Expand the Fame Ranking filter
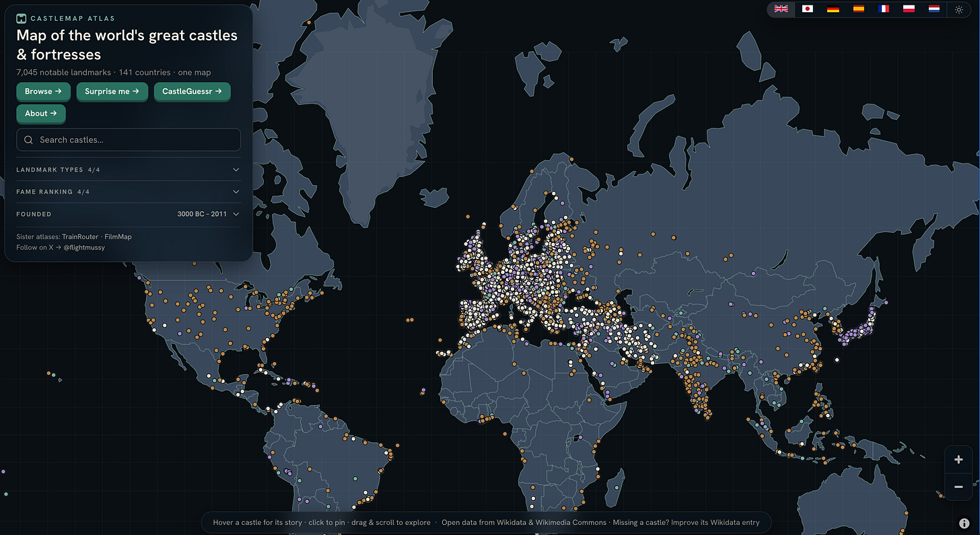 [128, 192]
